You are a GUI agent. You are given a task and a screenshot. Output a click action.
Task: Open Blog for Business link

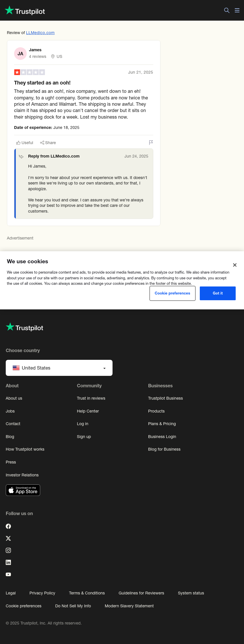pos(164,449)
